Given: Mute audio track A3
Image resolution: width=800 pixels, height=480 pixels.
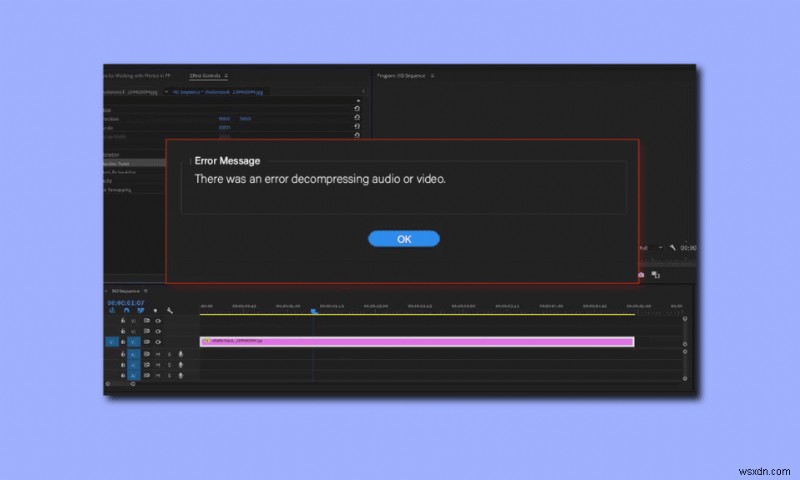Looking at the screenshot, I should (x=158, y=375).
